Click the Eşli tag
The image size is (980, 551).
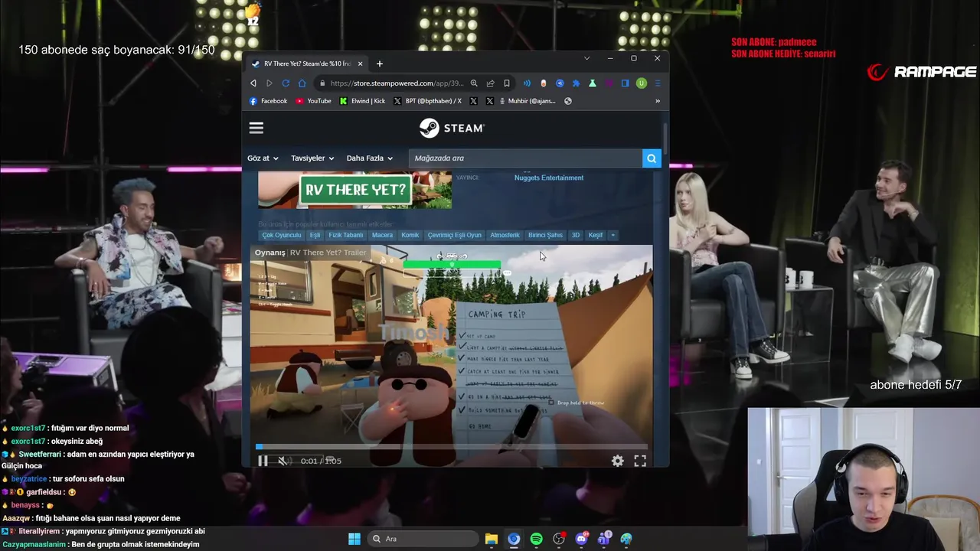[x=315, y=235]
